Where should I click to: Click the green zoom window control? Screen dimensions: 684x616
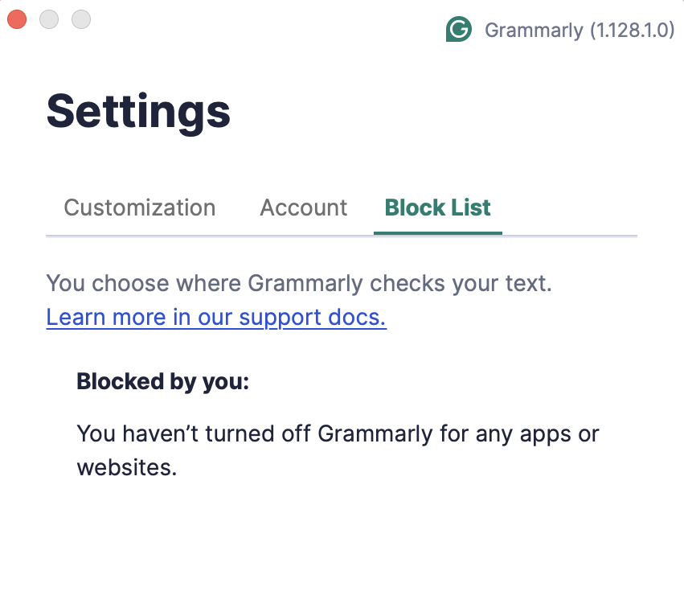tap(80, 19)
